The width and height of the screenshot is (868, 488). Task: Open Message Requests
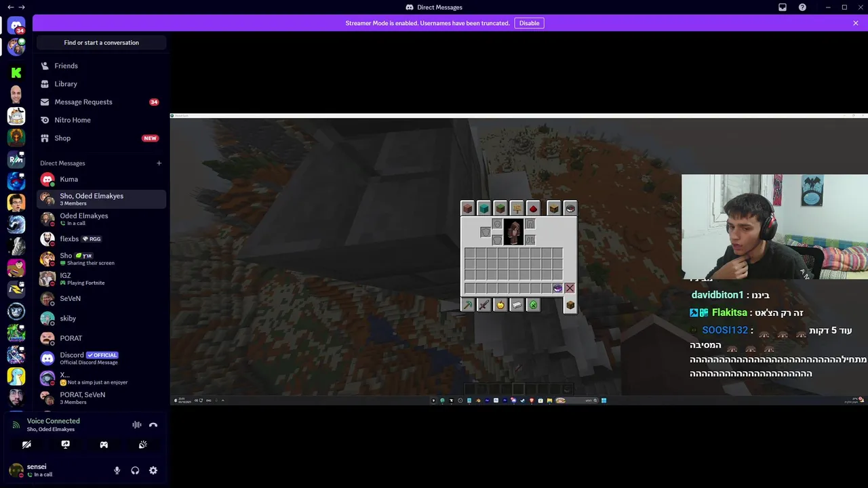pos(102,102)
